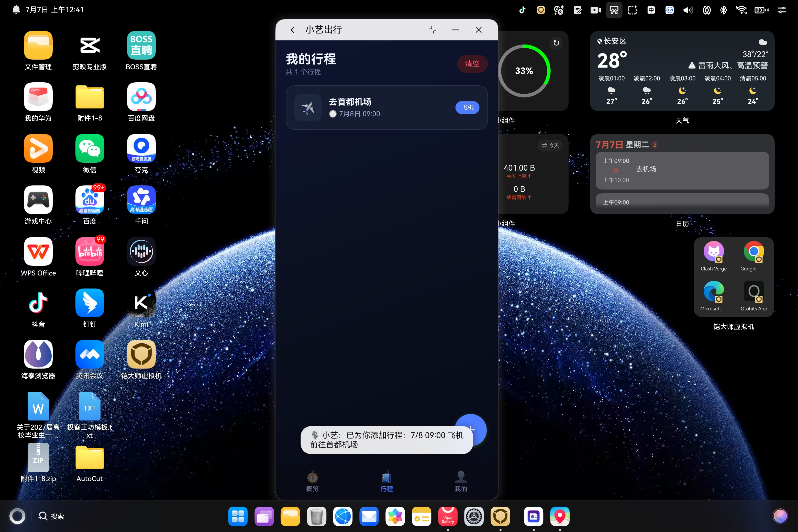The width and height of the screenshot is (798, 532).
Task: Launch 哔哩哔哩 from the desktop
Action: pos(90,251)
